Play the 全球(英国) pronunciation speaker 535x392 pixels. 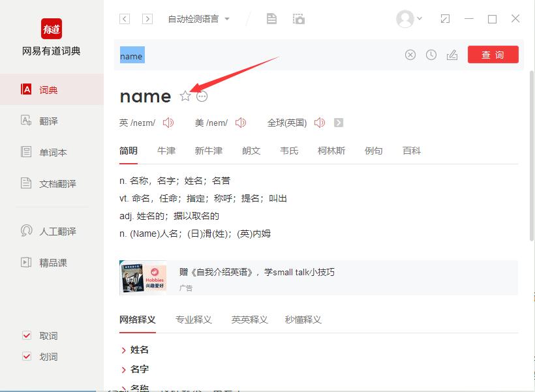[320, 123]
